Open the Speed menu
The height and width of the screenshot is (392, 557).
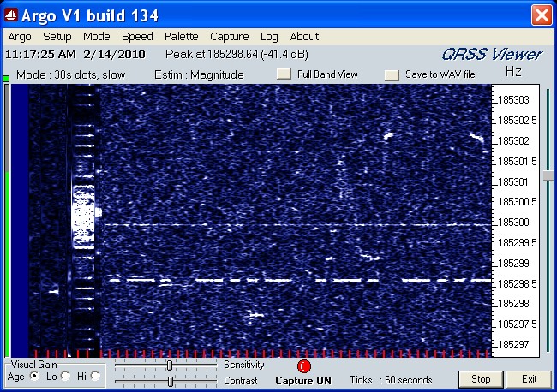click(x=137, y=37)
